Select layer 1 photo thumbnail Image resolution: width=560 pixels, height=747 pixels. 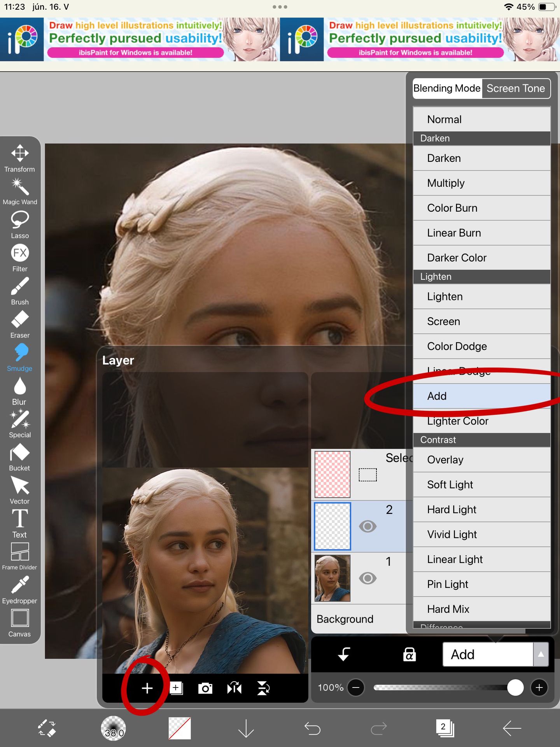coord(332,578)
